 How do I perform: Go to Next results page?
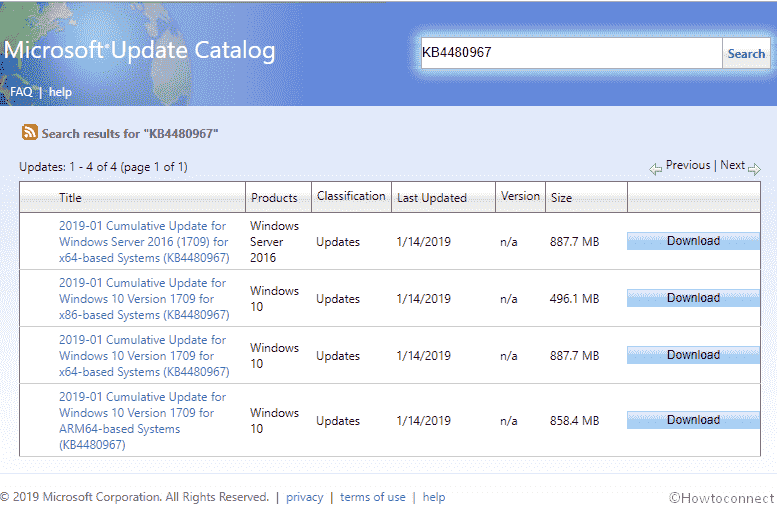732,165
